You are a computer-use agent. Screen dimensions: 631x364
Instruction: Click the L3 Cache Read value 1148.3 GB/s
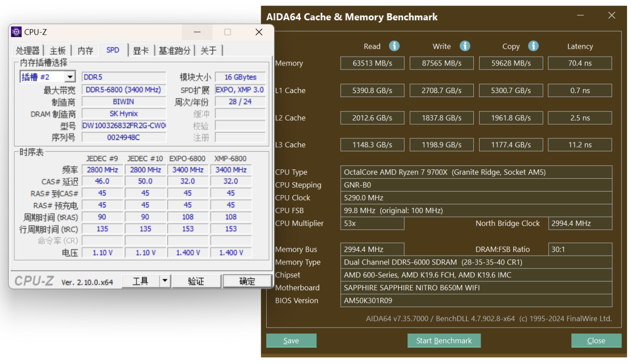[x=372, y=145]
